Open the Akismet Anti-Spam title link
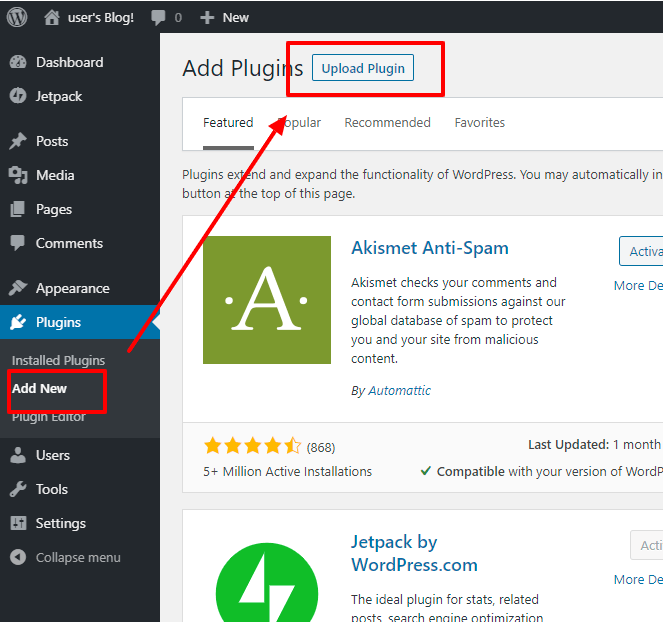This screenshot has width=664, height=622. [430, 248]
